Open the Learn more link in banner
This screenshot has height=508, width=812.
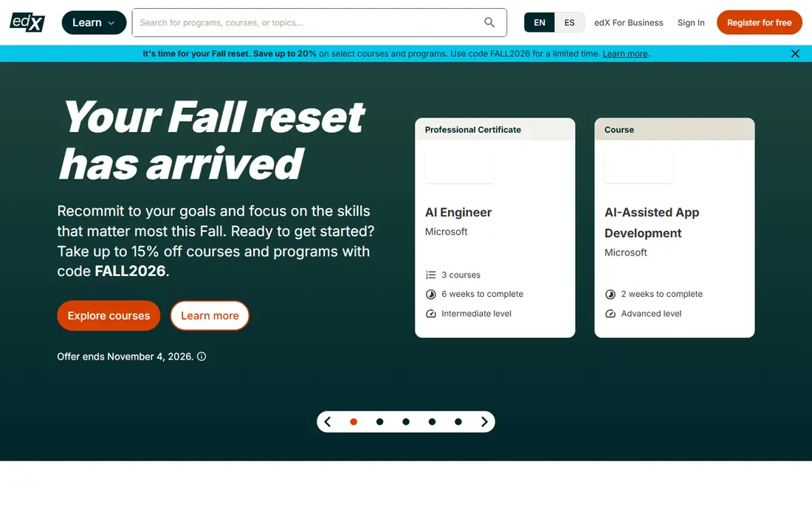(625, 53)
